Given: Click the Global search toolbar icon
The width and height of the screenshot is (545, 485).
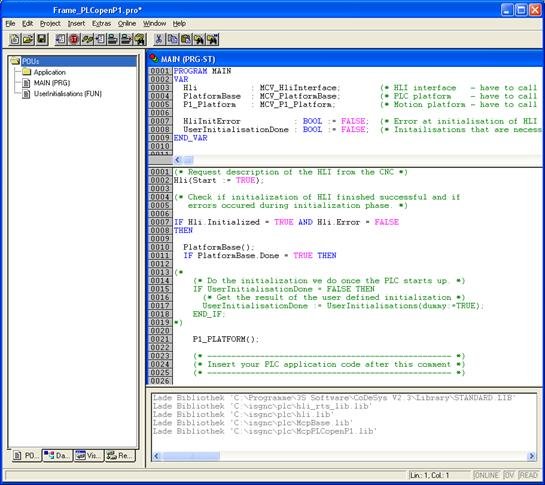Looking at the screenshot, I should [x=140, y=39].
